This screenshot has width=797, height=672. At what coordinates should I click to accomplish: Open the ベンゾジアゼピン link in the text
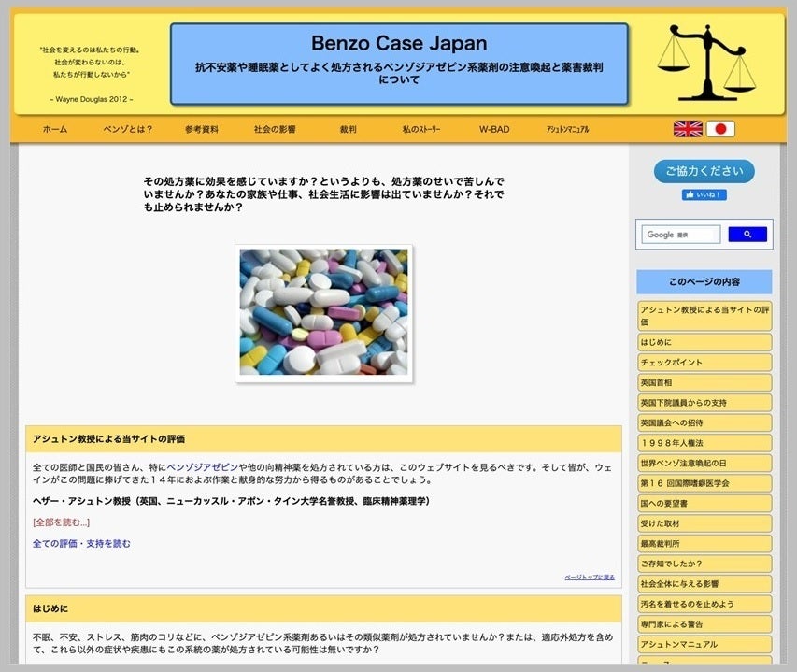202,465
